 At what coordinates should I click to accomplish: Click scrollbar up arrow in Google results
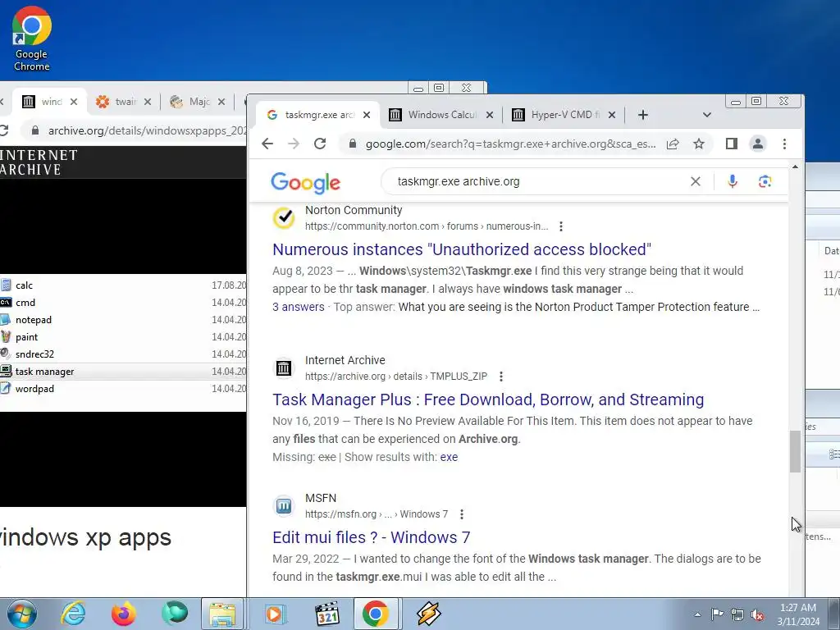796,167
